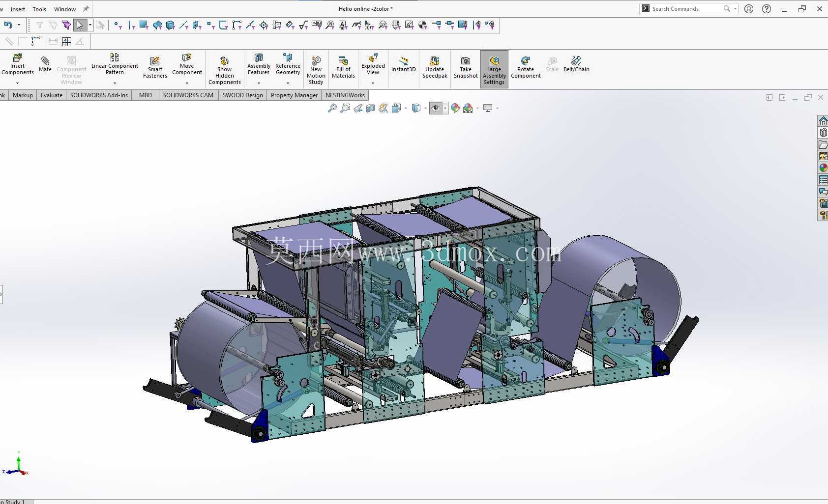This screenshot has height=504, width=828.
Task: Open Hide/Show Items dropdown arrow
Action: [x=445, y=108]
